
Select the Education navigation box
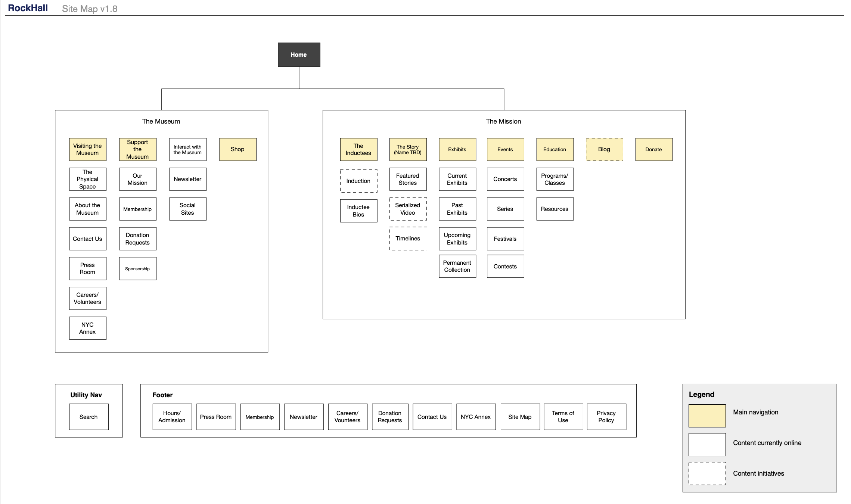555,149
